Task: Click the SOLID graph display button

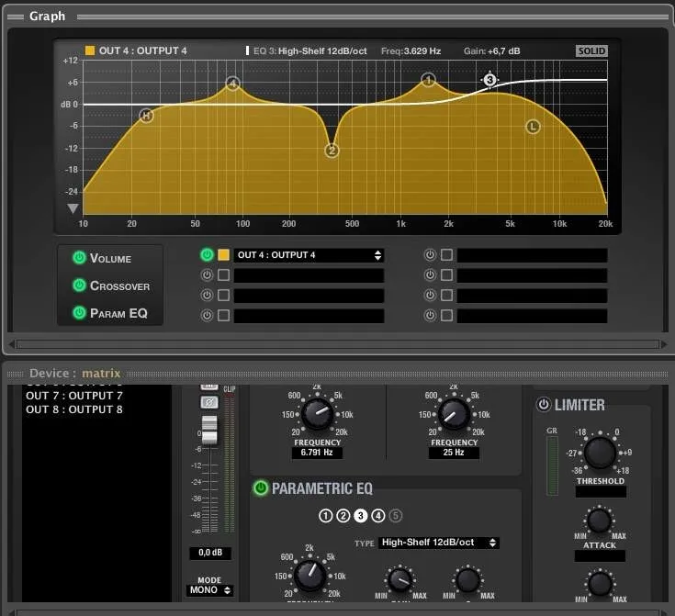Action: coord(591,51)
